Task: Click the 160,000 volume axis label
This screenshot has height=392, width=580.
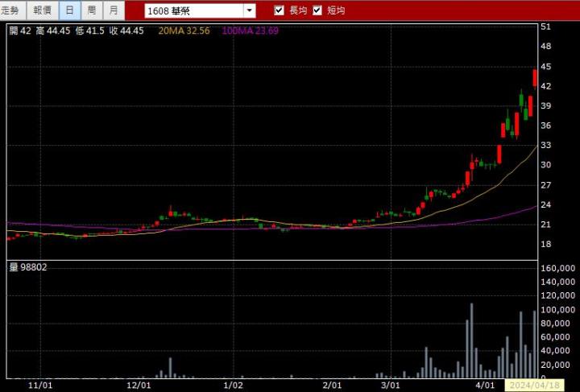Action: pos(557,268)
